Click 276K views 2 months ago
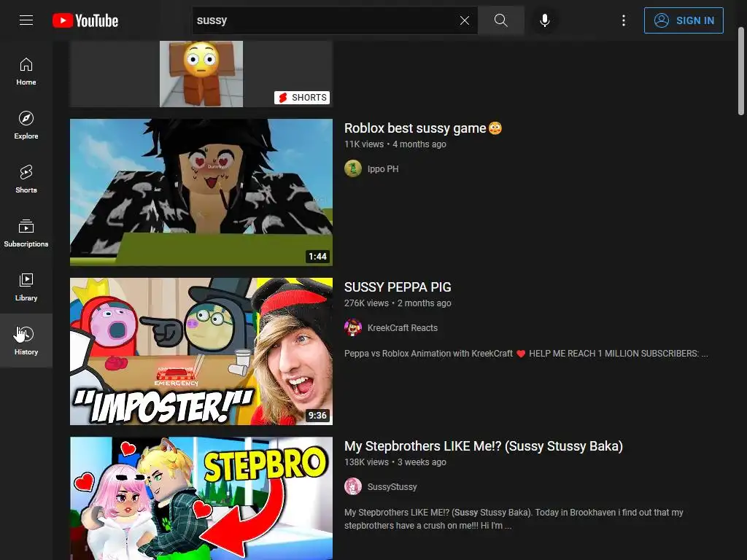This screenshot has width=747, height=560. (398, 303)
